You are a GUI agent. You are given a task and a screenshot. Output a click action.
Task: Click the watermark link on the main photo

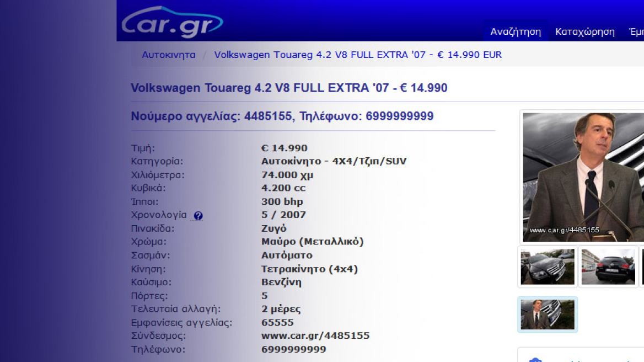(x=564, y=229)
